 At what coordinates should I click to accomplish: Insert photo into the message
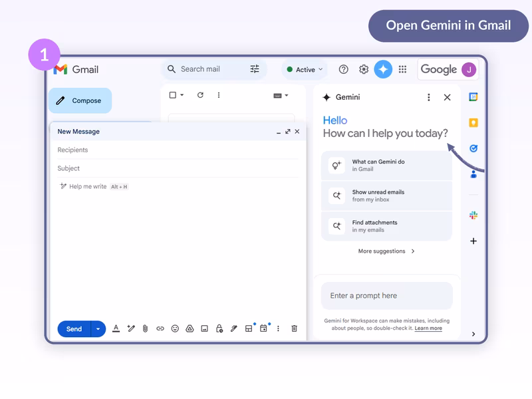tap(204, 329)
